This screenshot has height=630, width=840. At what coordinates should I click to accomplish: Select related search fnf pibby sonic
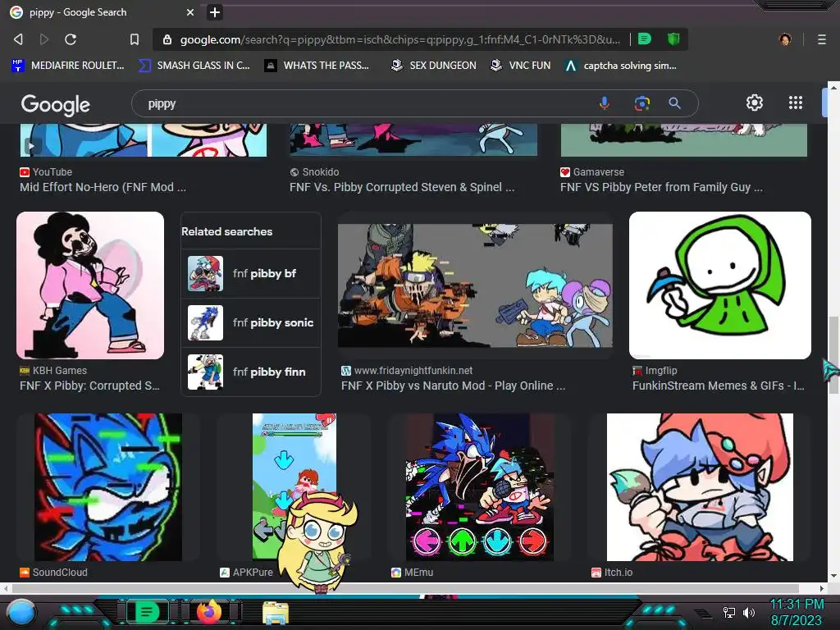(251, 322)
